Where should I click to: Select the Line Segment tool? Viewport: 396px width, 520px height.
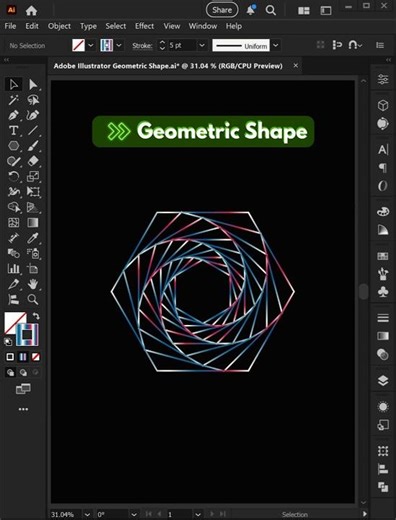[33, 130]
